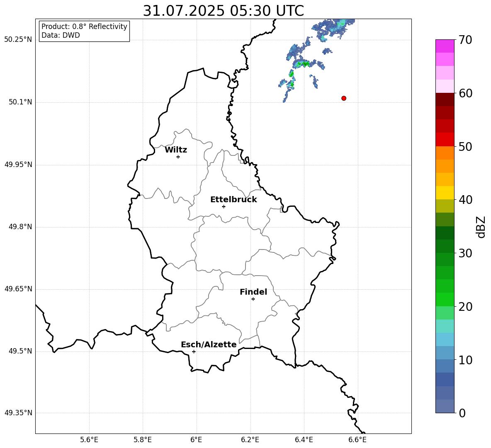Click the dBZ colorbar axis label
The width and height of the screenshot is (491, 448).
[481, 227]
